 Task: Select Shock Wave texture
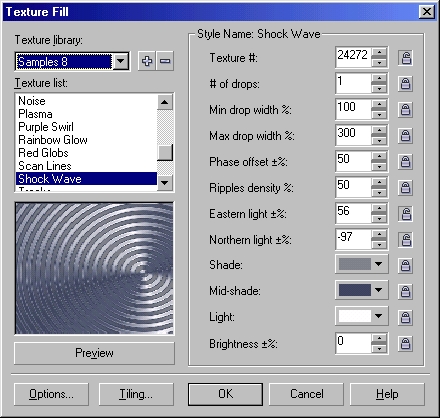click(86, 179)
